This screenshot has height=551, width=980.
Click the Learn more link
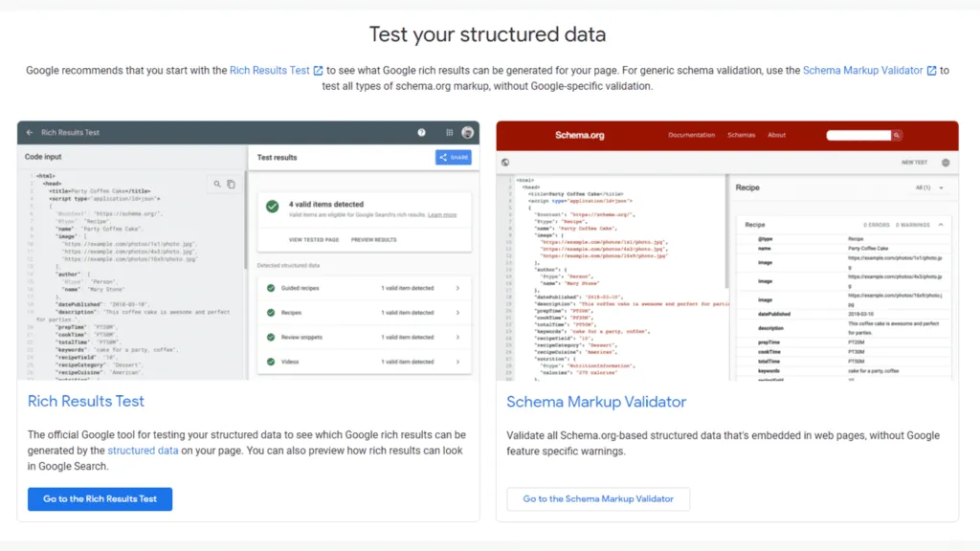click(x=442, y=215)
